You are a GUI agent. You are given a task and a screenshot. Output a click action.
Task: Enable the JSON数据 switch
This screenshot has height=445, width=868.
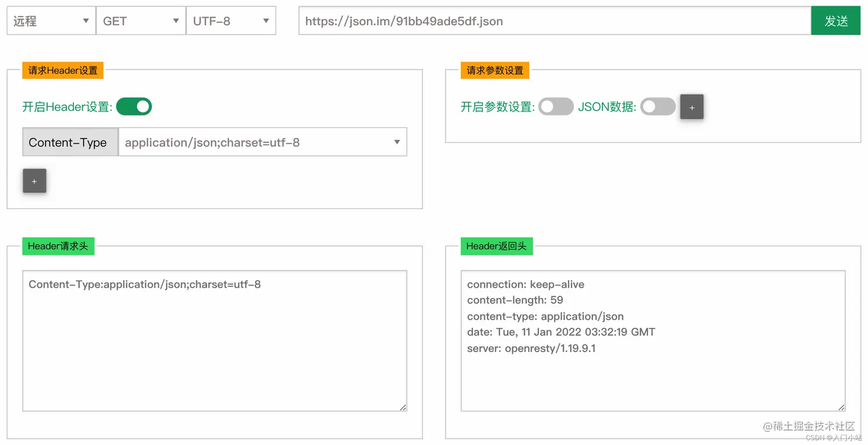coord(658,107)
